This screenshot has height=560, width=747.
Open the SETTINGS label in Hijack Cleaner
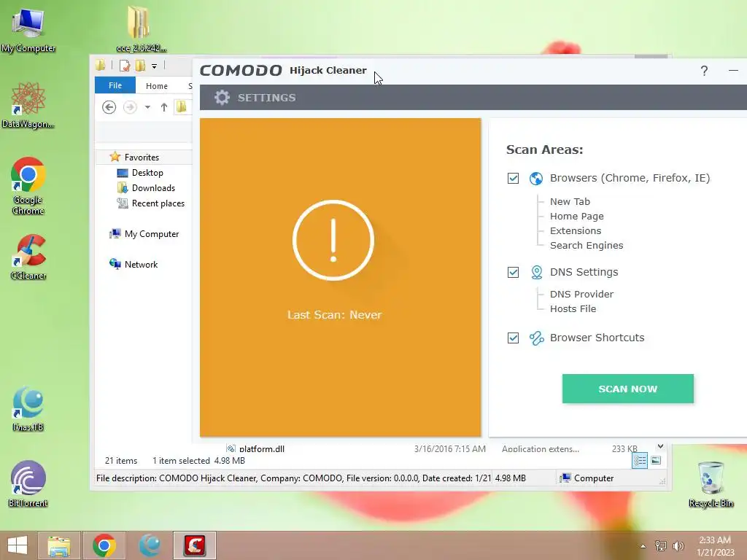tap(267, 98)
